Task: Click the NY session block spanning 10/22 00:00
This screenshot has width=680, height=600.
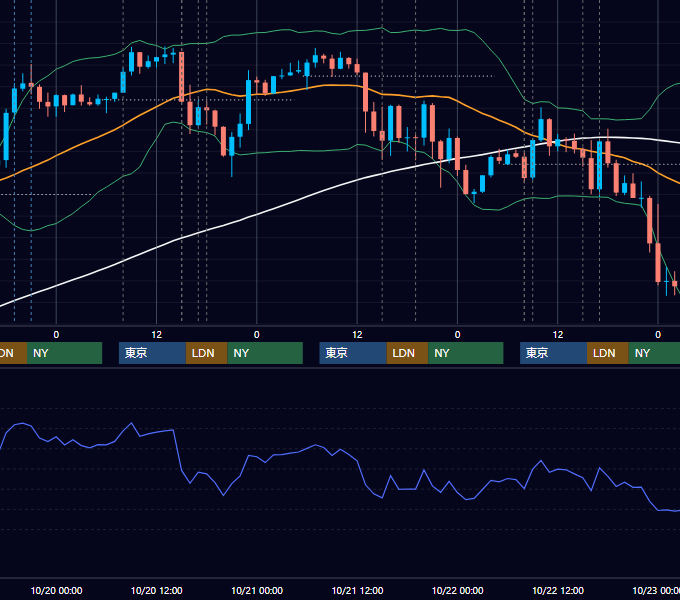Action: point(466,353)
